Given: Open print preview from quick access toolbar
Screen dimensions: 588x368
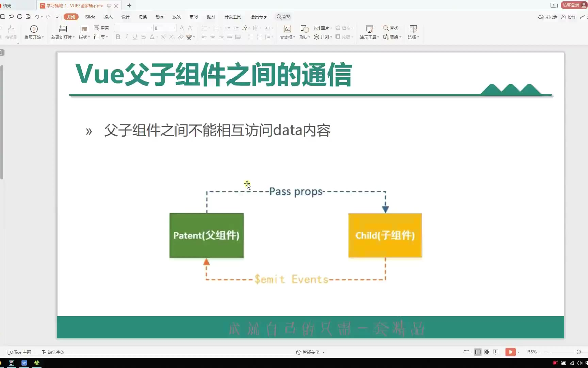Looking at the screenshot, I should (28, 17).
